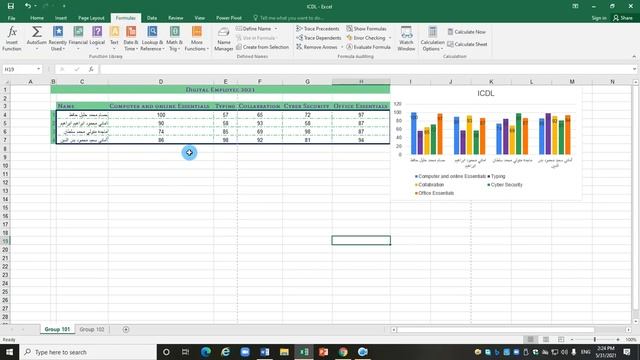This screenshot has height=360, width=640.
Task: Open Lookup & Reference functions
Action: (x=152, y=38)
